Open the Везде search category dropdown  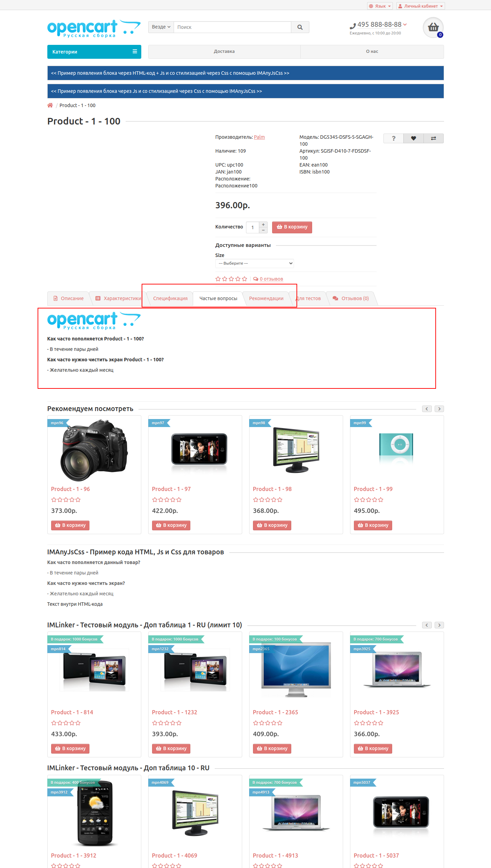click(161, 27)
